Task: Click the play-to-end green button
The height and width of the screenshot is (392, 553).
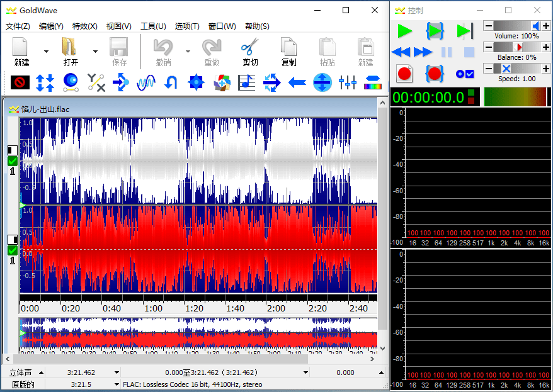Action: pos(465,31)
